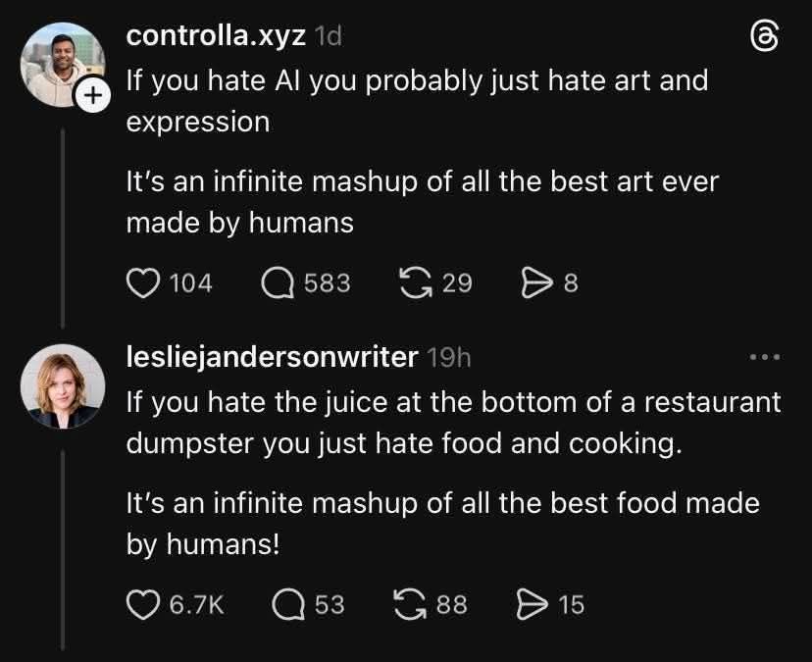Open the reply icon under lesliejandersonwriter's post
Image resolution: width=812 pixels, height=662 pixels.
(x=287, y=604)
